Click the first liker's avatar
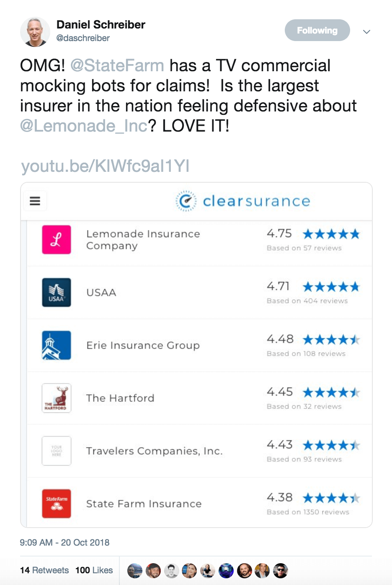Viewport: 392px width, 585px height. (x=135, y=571)
